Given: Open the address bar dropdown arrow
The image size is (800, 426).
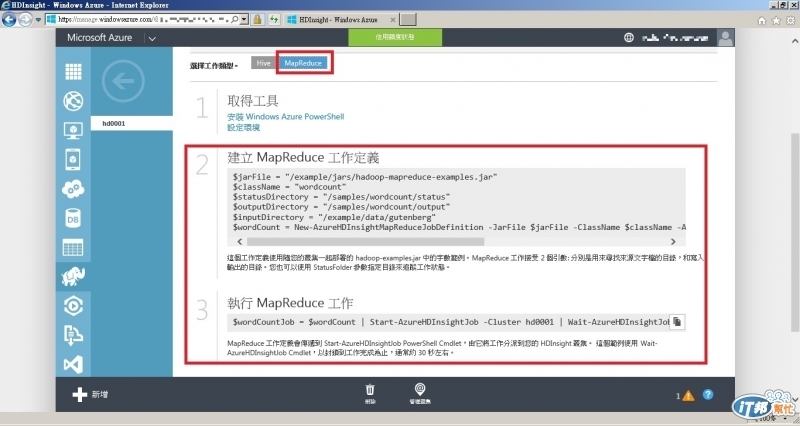Looking at the screenshot, I should coord(244,20).
